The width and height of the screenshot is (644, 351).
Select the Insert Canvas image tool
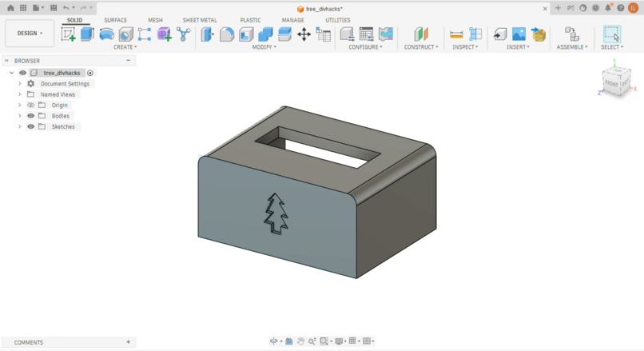point(519,34)
